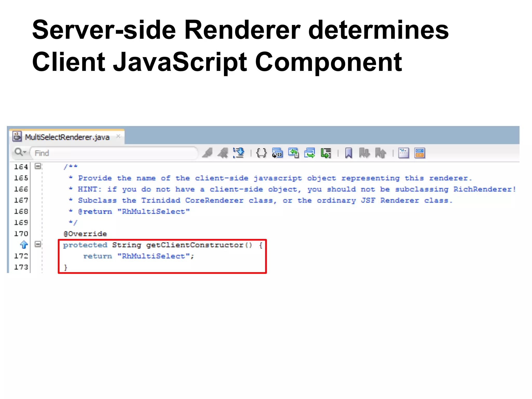
Task: Click the first highlighter search icon
Action: coord(207,153)
